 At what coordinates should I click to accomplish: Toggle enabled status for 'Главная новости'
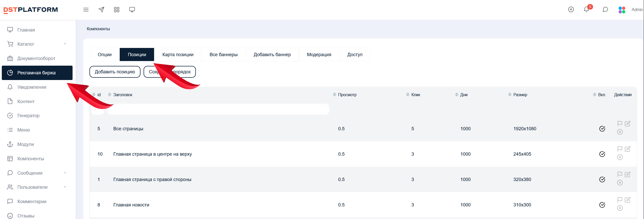click(x=602, y=205)
